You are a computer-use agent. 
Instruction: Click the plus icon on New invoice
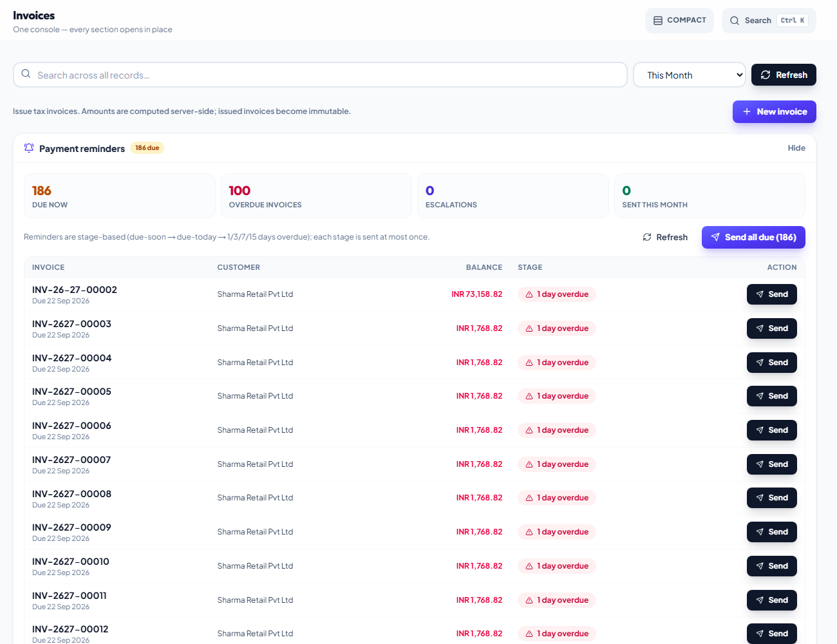coord(747,111)
